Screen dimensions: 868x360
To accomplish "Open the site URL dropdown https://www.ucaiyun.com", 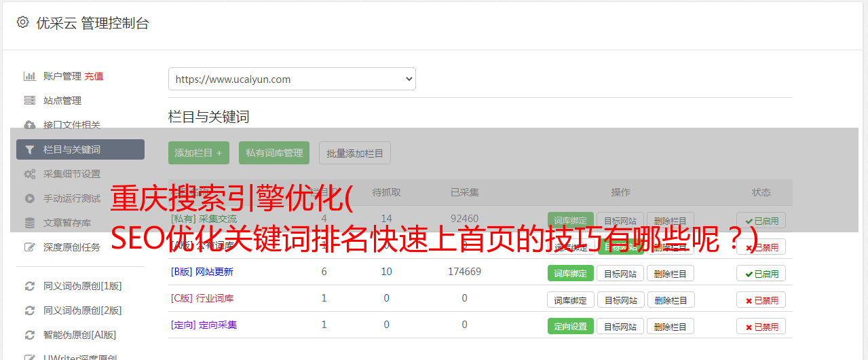I will pyautogui.click(x=292, y=79).
